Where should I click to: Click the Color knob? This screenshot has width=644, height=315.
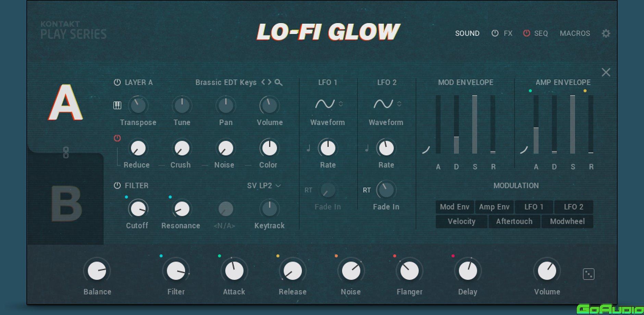pos(270,148)
